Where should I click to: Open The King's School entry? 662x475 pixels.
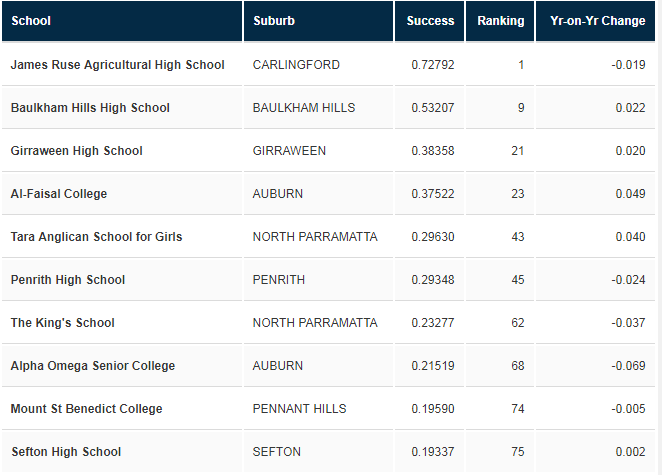[62, 323]
